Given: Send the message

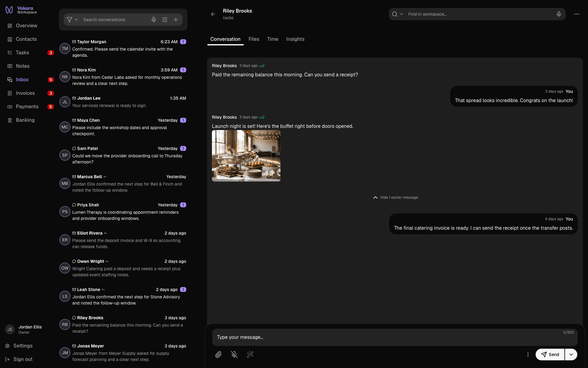Looking at the screenshot, I should pos(550,355).
